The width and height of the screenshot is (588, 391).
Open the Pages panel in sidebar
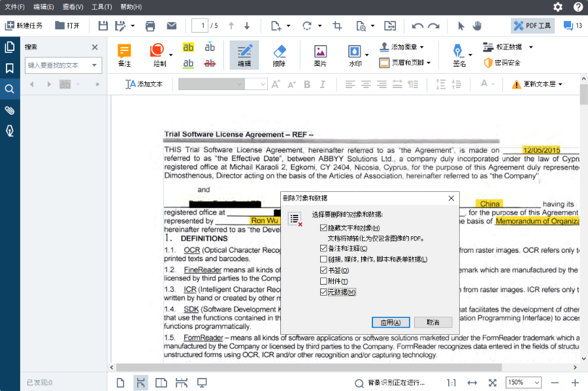[x=10, y=47]
